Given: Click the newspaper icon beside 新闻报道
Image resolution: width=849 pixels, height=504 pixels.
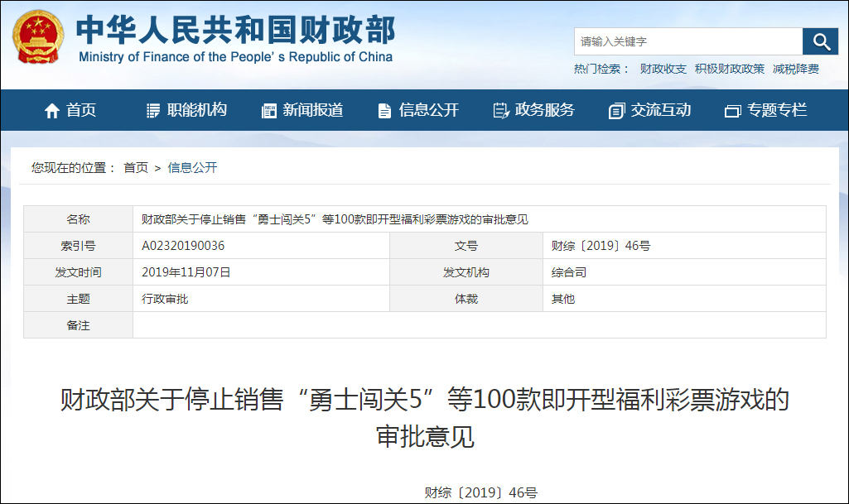Looking at the screenshot, I should click(x=269, y=111).
